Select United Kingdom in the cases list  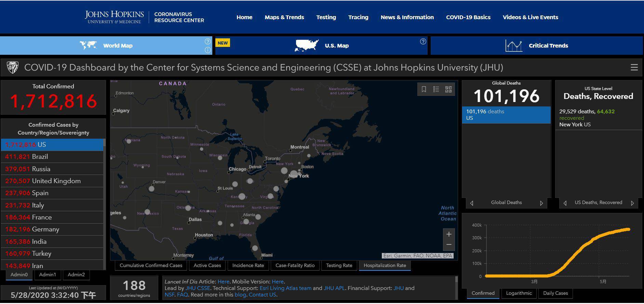click(52, 181)
